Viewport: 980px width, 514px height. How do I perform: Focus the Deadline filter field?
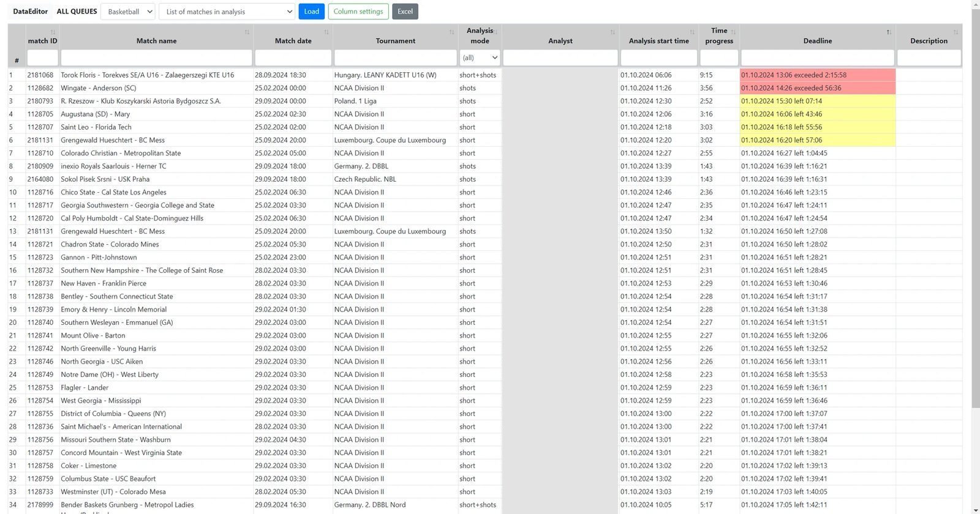pyautogui.click(x=818, y=58)
